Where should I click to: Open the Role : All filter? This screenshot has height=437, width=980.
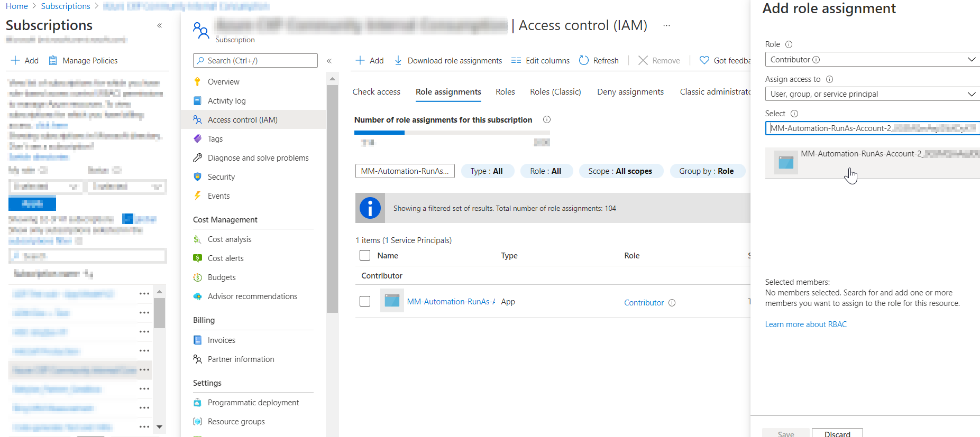coord(546,171)
